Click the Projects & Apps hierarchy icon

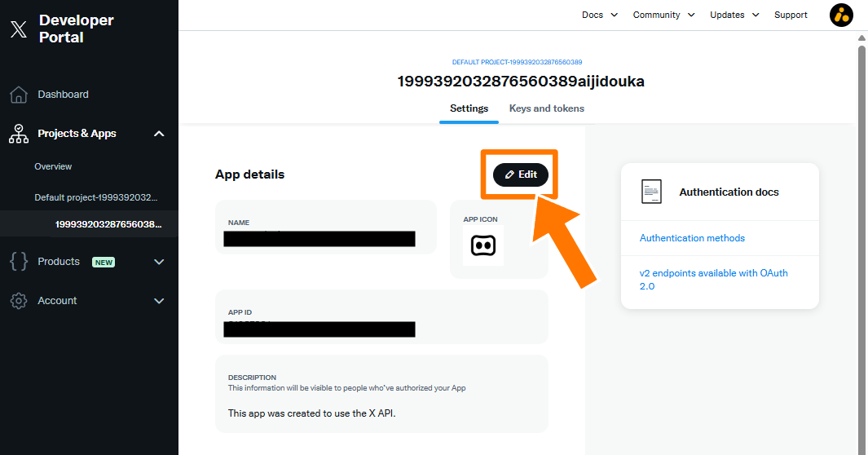(x=18, y=134)
